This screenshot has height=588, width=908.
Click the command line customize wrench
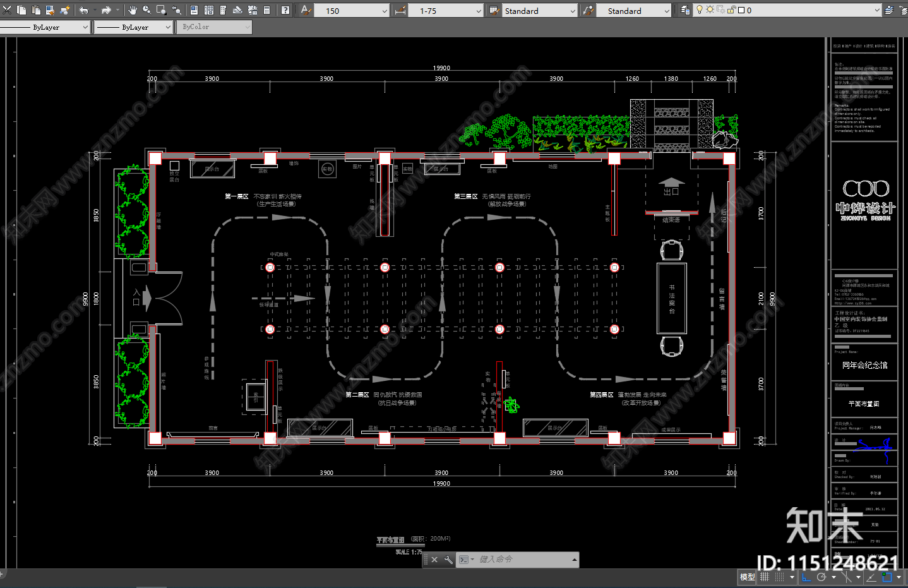[448, 560]
